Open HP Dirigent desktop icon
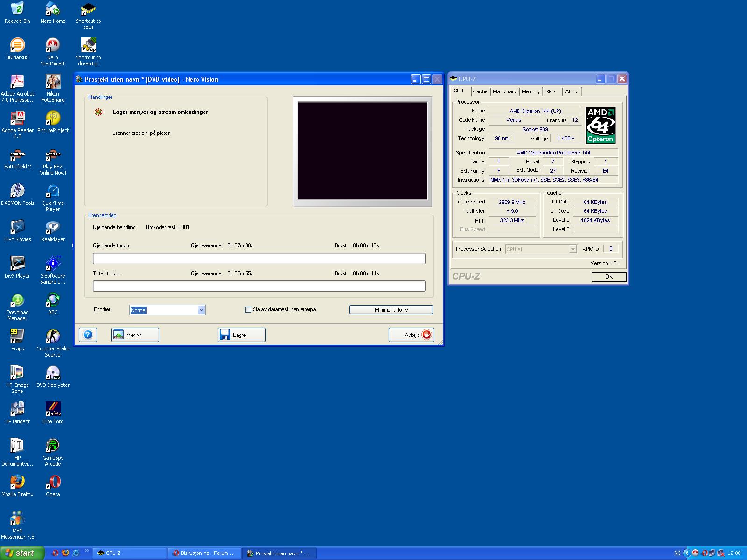This screenshot has width=747, height=560. point(17,413)
